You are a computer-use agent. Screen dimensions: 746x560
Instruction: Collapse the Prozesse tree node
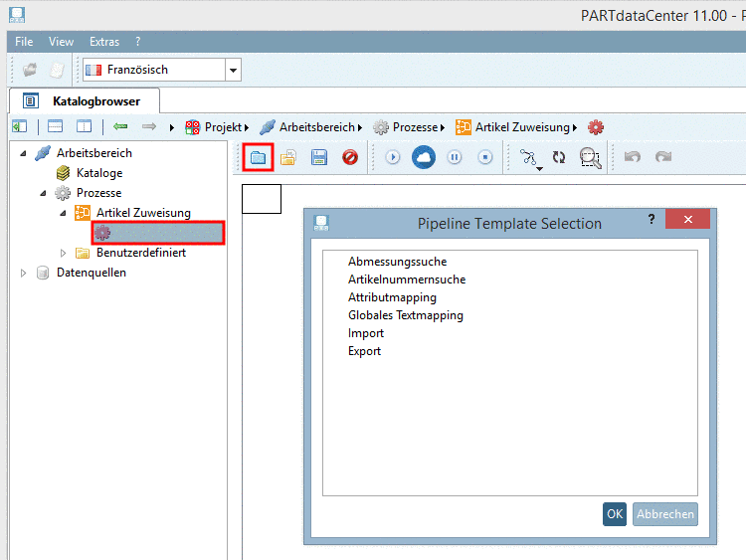tap(43, 193)
